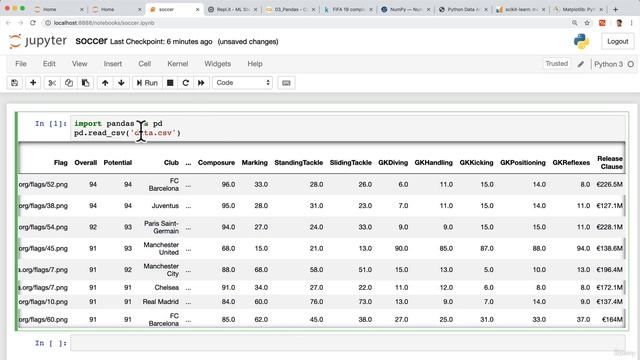Click the zoom magnifier icon in address bar

[x=575, y=23]
